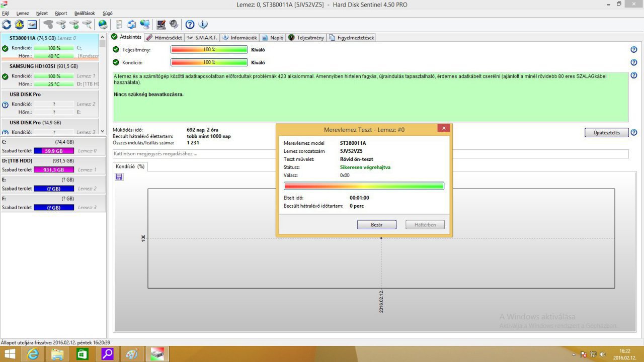
Task: Open the Paint palette icon on the taskbar
Action: 131,354
